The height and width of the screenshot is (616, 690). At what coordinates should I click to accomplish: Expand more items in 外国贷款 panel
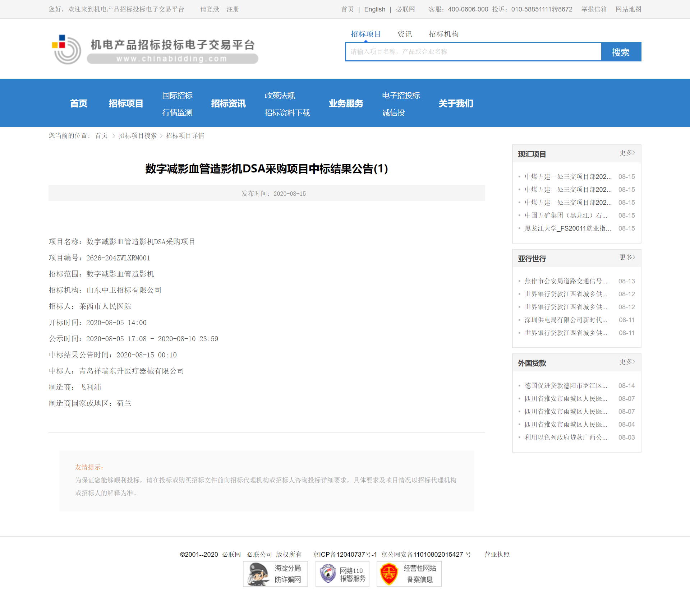(x=627, y=362)
